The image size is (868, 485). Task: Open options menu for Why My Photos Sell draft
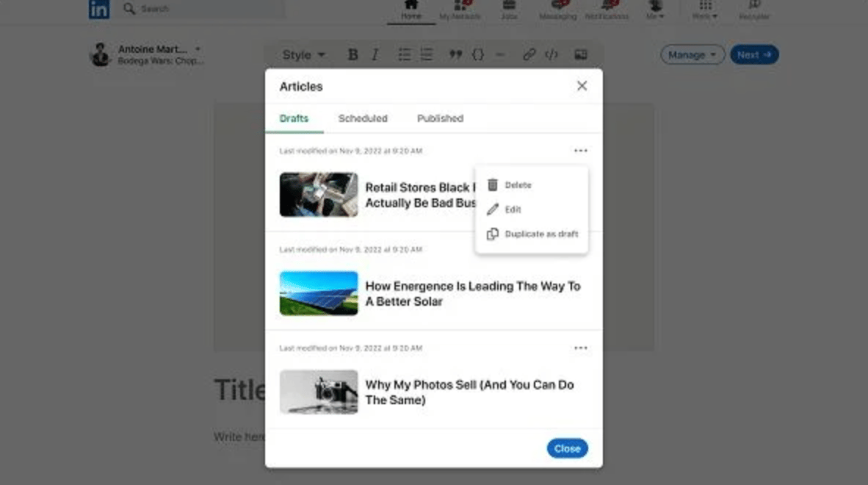pos(581,348)
